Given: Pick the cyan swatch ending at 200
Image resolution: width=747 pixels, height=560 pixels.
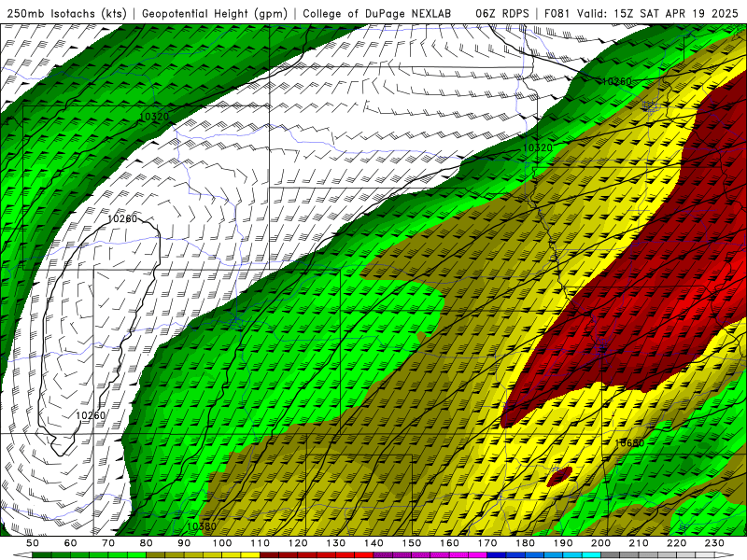Looking at the screenshot, I should pos(591,554).
